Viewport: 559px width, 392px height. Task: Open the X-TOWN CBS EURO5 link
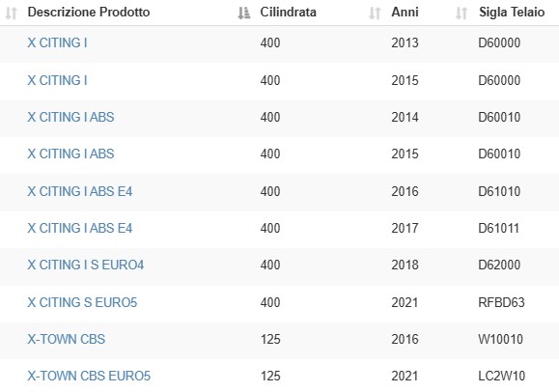[89, 376]
